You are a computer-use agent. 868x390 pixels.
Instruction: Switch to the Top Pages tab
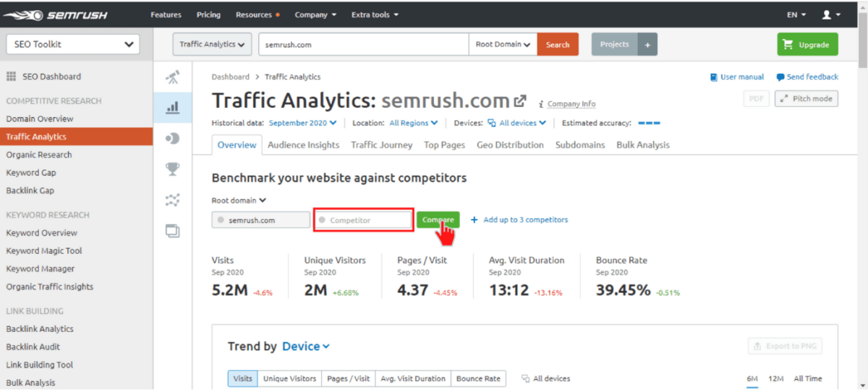point(444,145)
